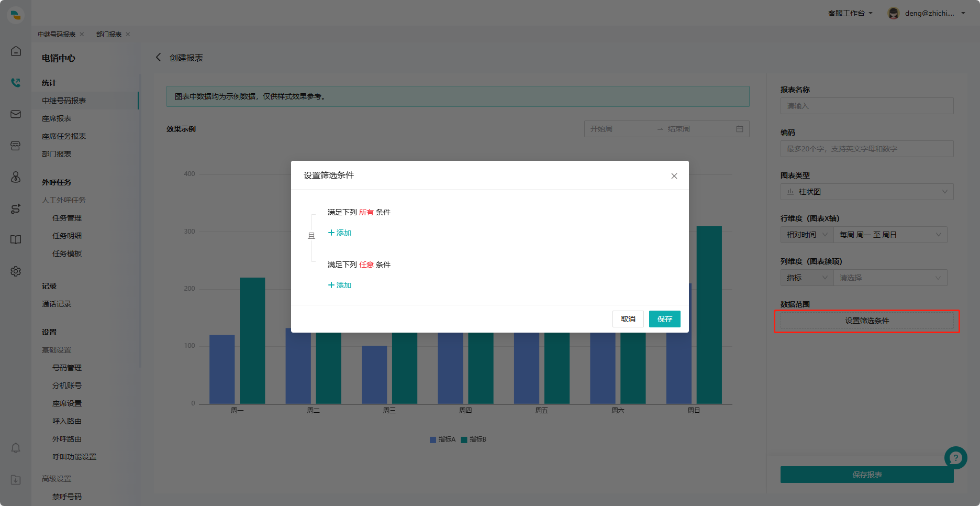Open the telemarketing phone icon in sidebar

[16, 82]
